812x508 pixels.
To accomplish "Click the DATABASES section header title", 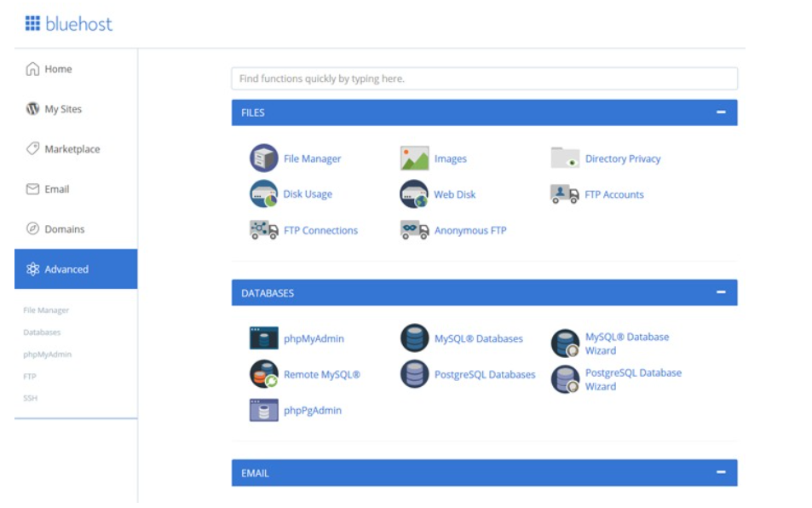I will [268, 292].
